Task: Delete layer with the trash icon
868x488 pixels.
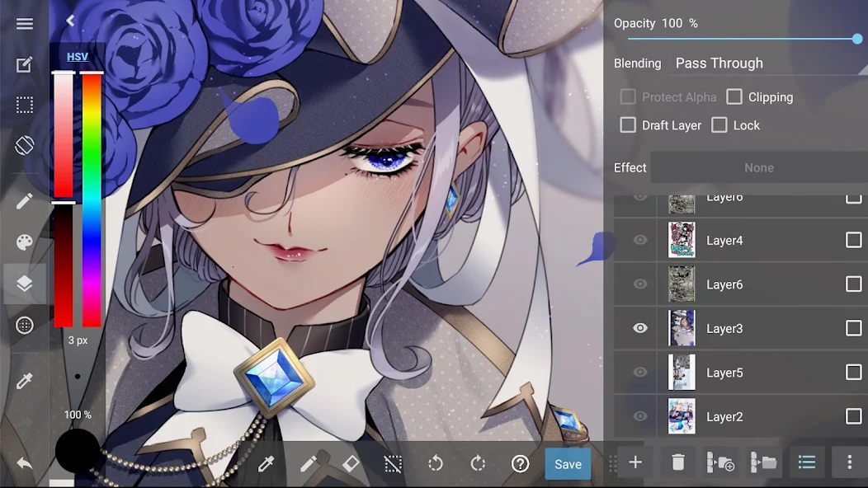Action: tap(678, 462)
